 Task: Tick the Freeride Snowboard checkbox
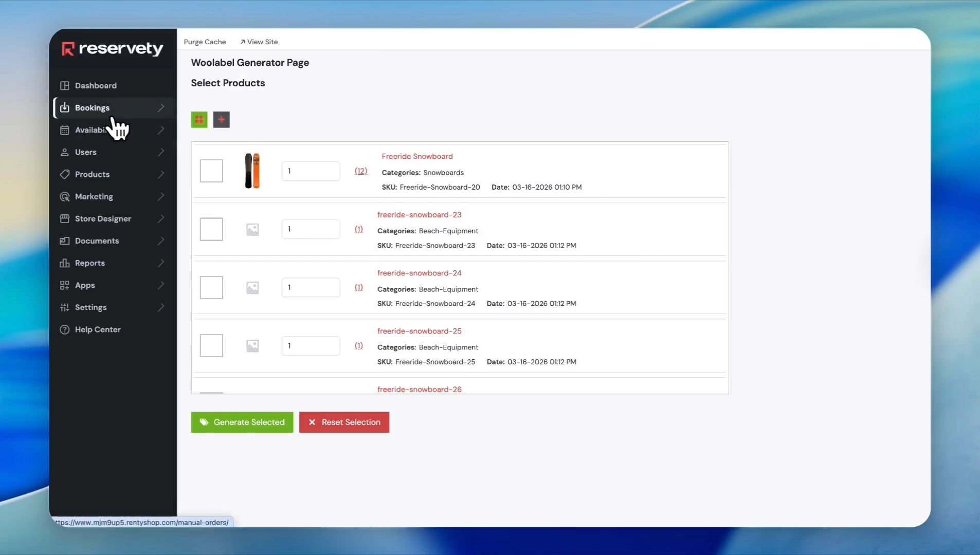211,171
